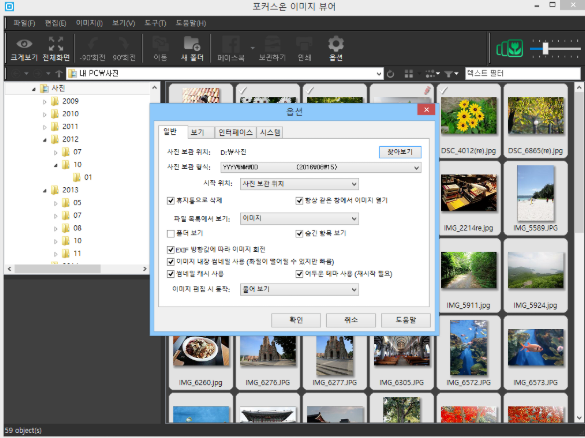
Task: Click the back navigation arrow
Action: [16, 73]
